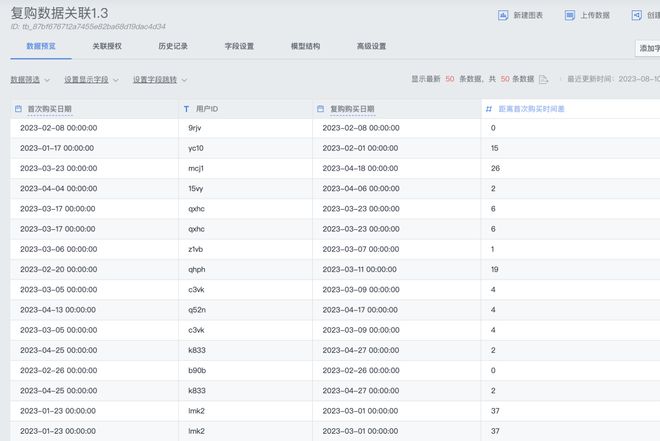Click the export icon beside 条数据
Image resolution: width=660 pixels, height=441 pixels.
[x=543, y=79]
